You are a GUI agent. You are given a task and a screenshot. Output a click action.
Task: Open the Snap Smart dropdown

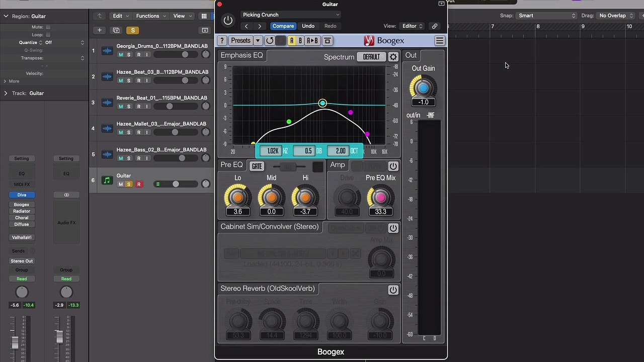pyautogui.click(x=547, y=16)
